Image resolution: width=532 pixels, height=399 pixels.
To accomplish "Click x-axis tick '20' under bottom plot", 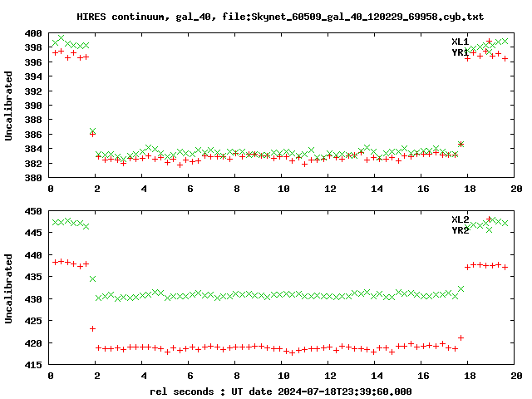I will click(516, 376).
